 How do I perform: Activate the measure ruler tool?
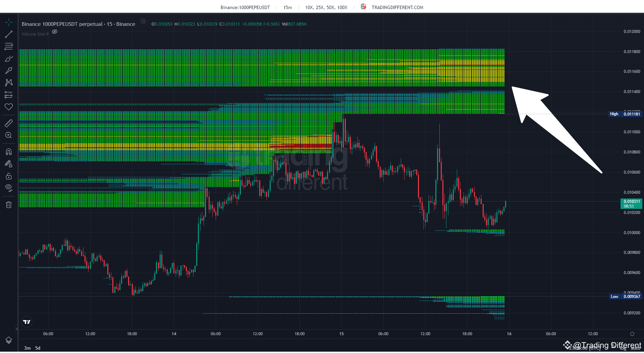click(x=9, y=123)
